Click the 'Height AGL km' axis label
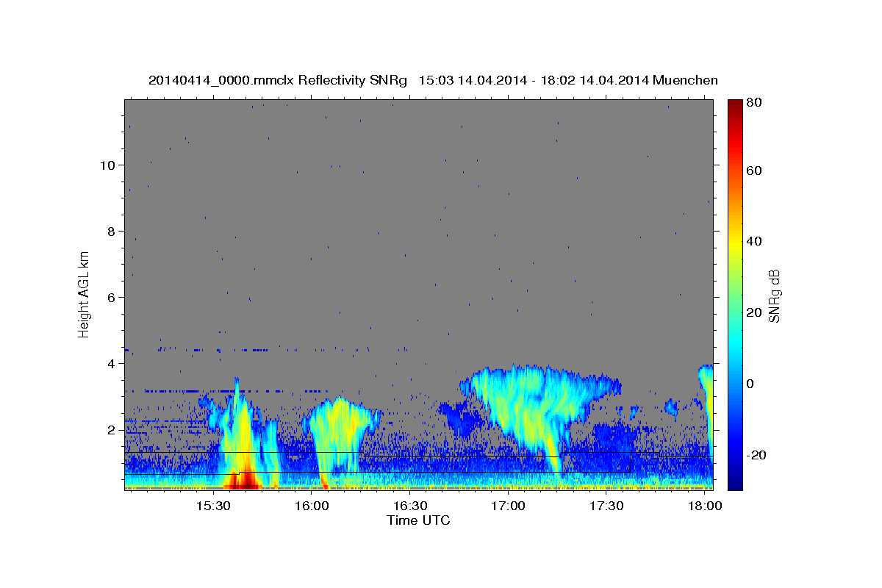Screen dimensions: 882x588 pyautogui.click(x=85, y=294)
